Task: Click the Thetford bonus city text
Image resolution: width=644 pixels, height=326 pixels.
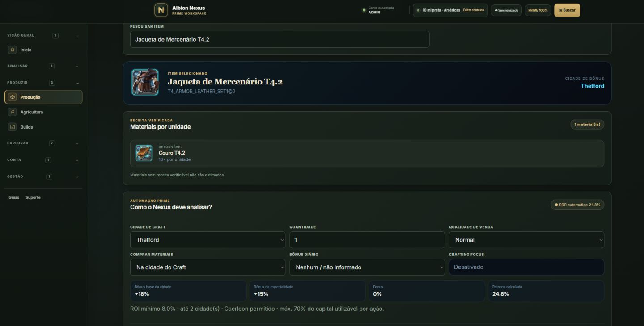Action: click(593, 86)
